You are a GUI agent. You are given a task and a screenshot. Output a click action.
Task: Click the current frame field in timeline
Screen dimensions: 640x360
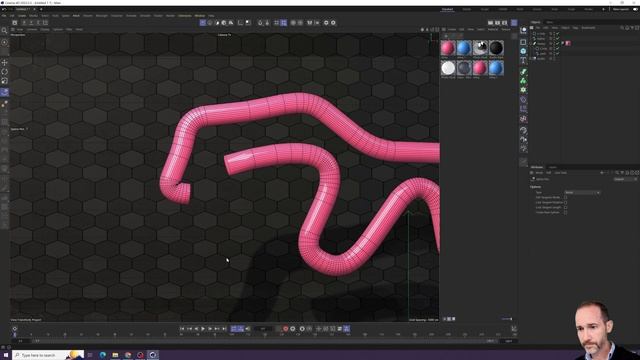coord(262,329)
